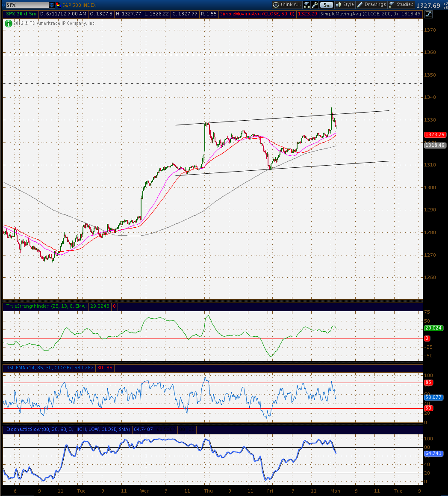
Task: Open the symbol selector dropdown arrow
Action: 52,5
